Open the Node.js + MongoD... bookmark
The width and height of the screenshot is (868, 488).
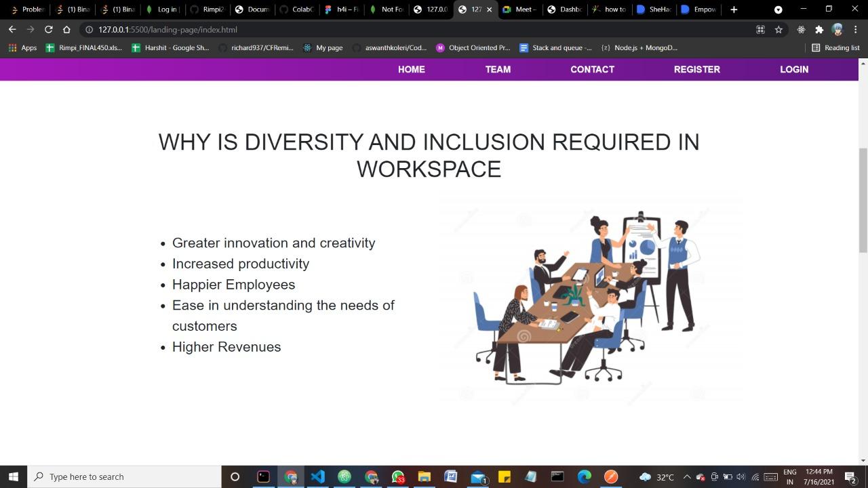639,47
